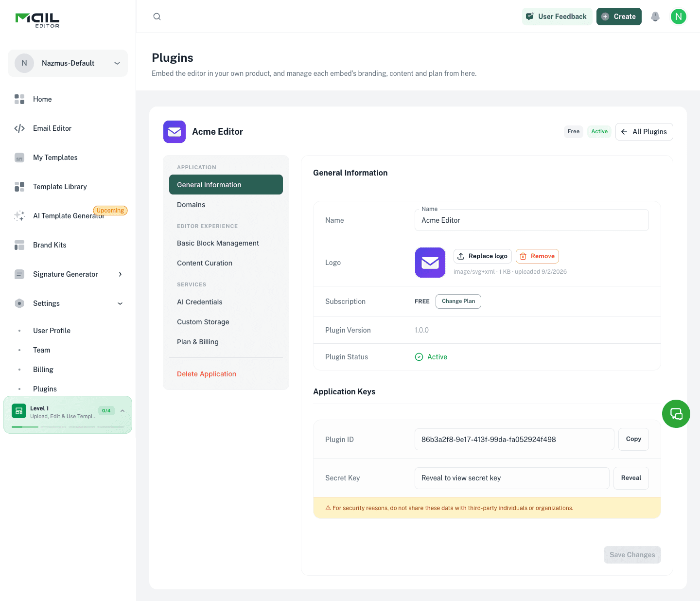
Task: Open the floating green chat widget
Action: pos(676,414)
